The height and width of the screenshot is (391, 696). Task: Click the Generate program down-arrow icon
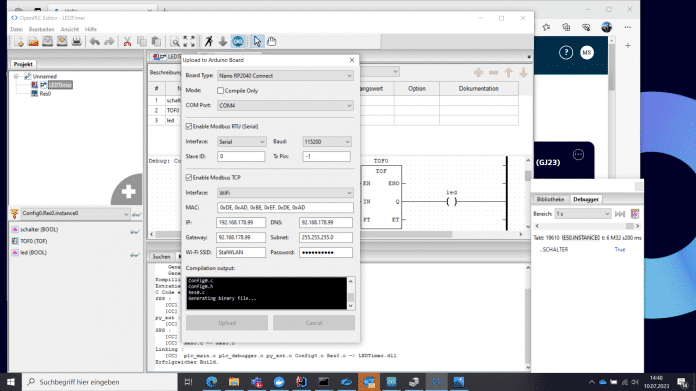click(223, 42)
